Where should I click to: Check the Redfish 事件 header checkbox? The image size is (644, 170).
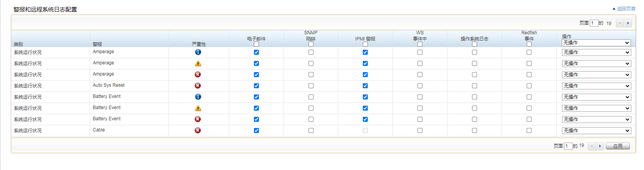(529, 44)
